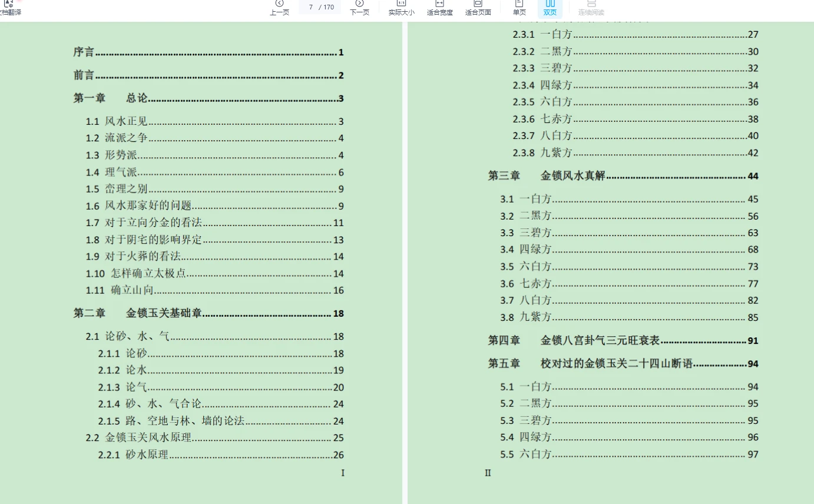The image size is (814, 504).
Task: Select double-page view (双页)
Action: coord(550,8)
